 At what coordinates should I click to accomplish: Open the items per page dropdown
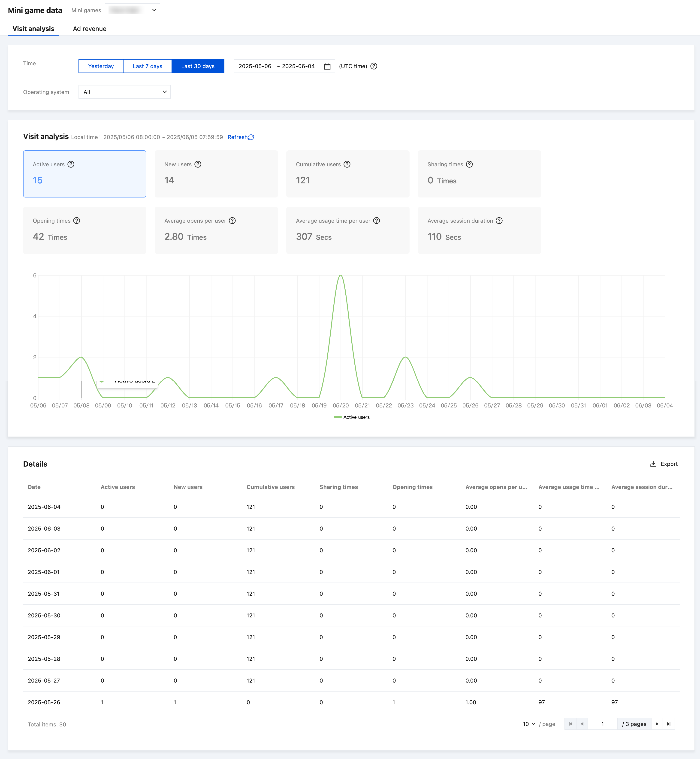529,724
